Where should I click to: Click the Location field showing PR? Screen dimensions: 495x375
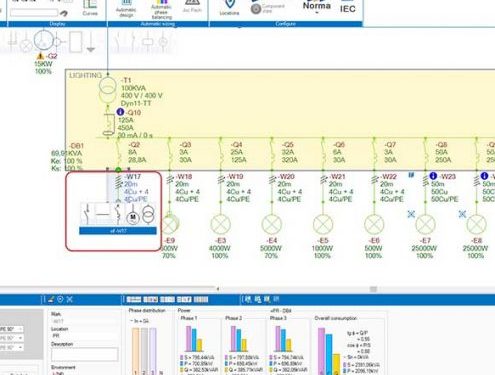84,336
